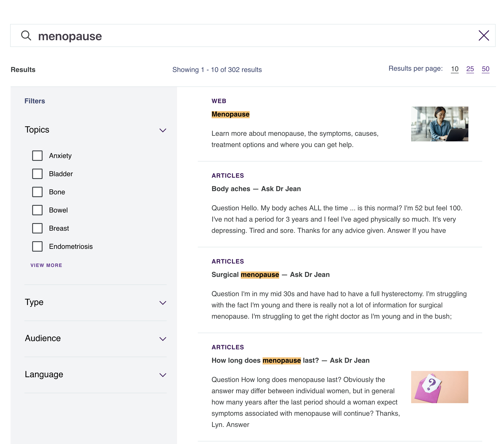
Task: Expand the Language filter chevron
Action: pyautogui.click(x=163, y=375)
